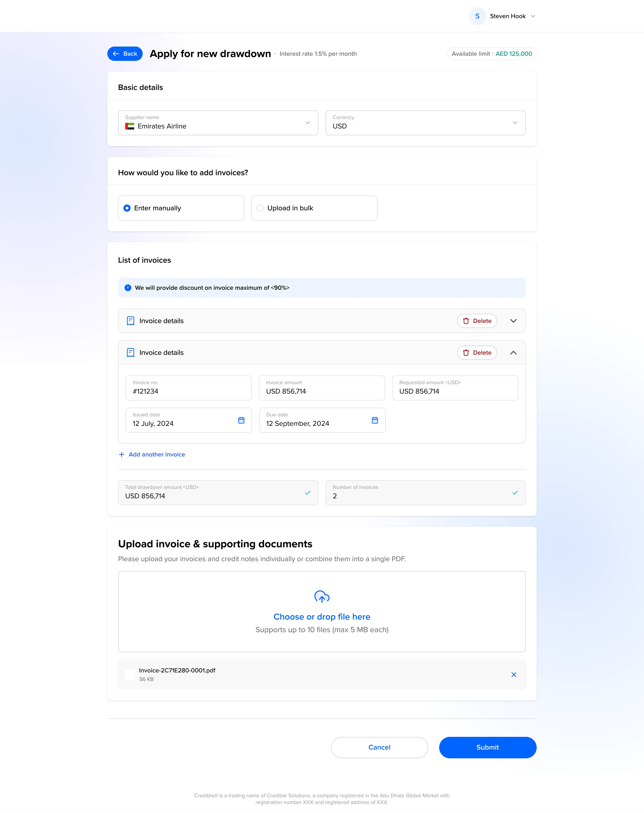This screenshot has height=813, width=644.
Task: Select the Upload in bulk radio option
Action: pos(314,208)
